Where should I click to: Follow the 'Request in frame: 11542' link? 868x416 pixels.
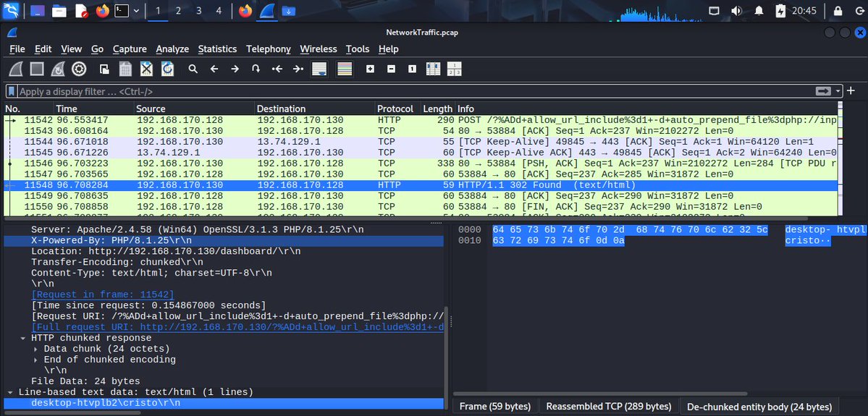(102, 294)
